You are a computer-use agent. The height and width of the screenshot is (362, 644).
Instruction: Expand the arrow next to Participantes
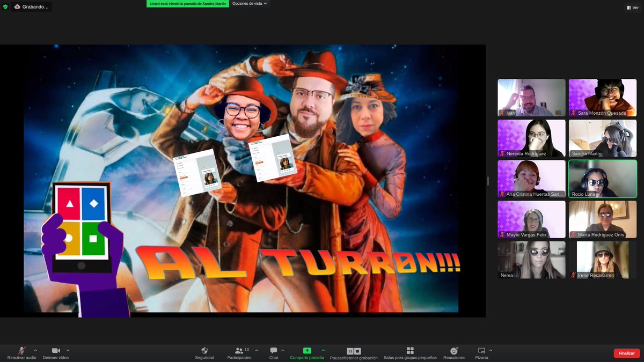[257, 350]
